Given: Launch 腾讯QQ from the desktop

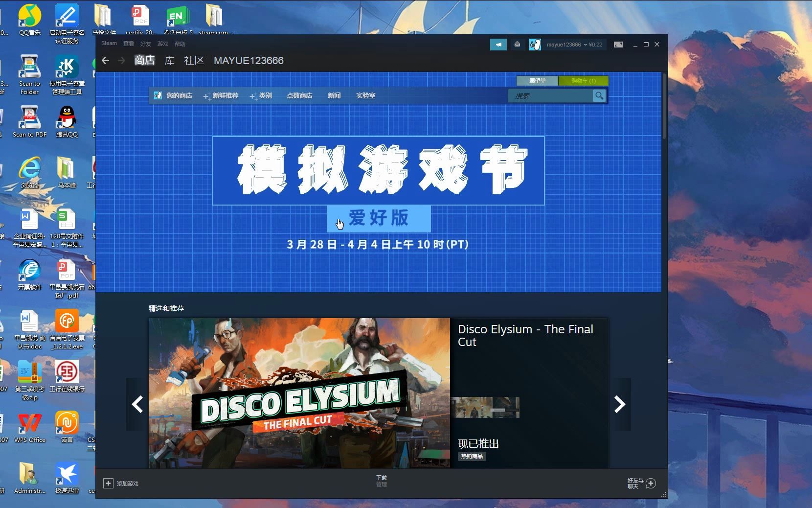Looking at the screenshot, I should coord(67,121).
